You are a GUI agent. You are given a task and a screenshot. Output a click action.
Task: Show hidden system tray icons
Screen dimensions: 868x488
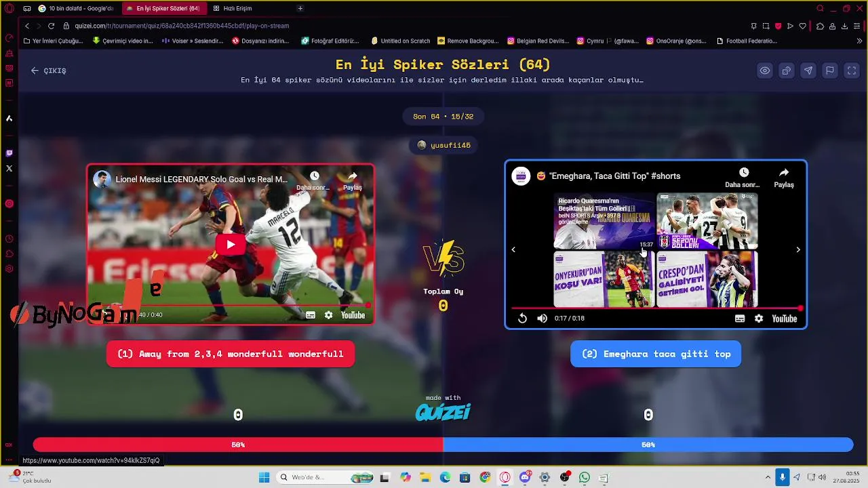coord(768,477)
